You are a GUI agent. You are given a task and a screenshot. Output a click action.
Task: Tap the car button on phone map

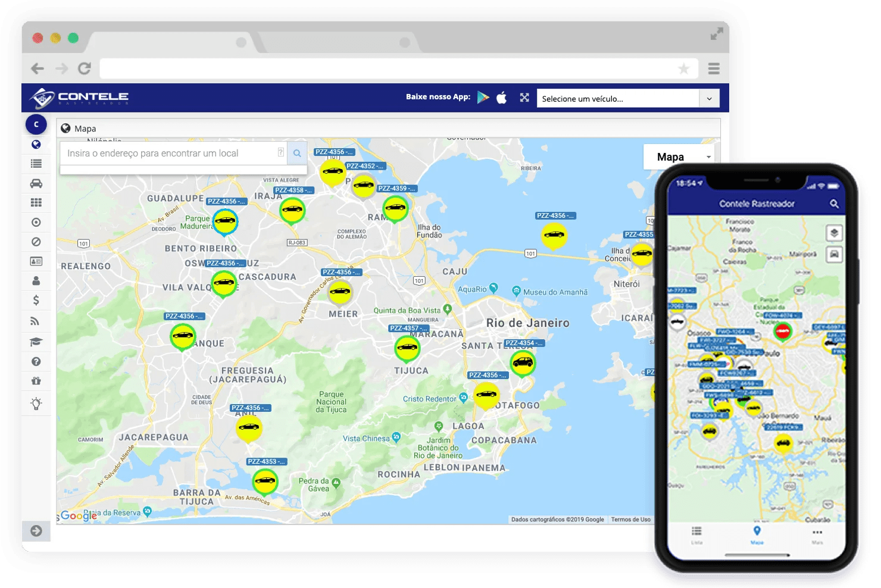pos(835,254)
